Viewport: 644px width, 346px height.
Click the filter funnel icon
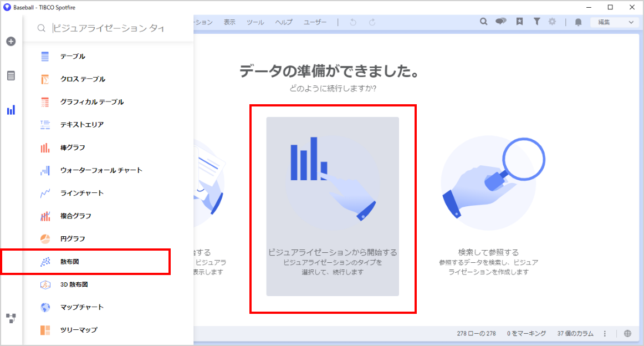pyautogui.click(x=536, y=22)
